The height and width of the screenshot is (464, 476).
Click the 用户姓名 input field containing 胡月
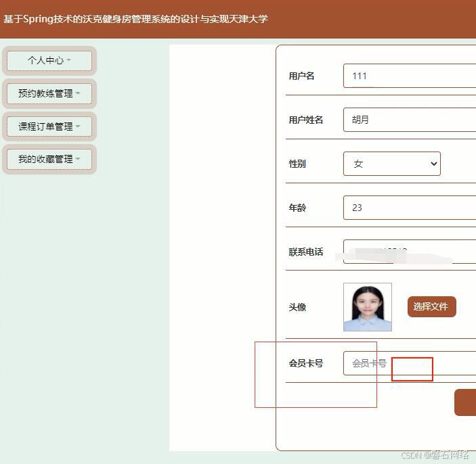click(x=410, y=120)
